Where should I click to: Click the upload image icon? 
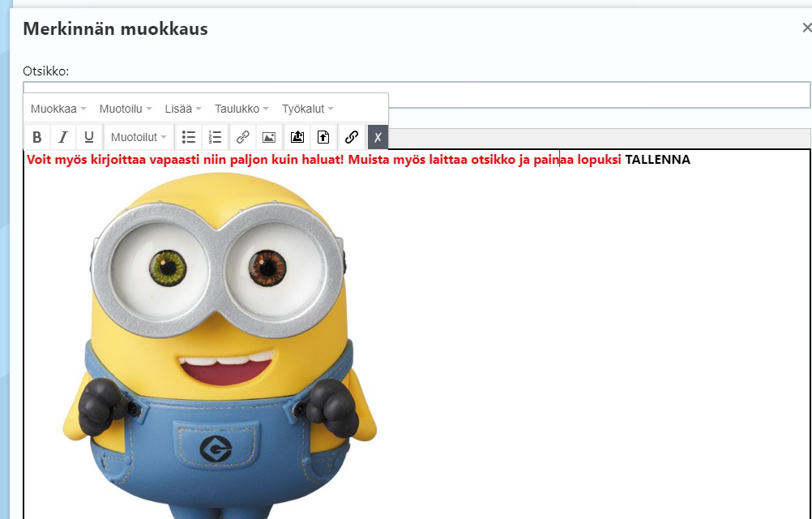(297, 137)
